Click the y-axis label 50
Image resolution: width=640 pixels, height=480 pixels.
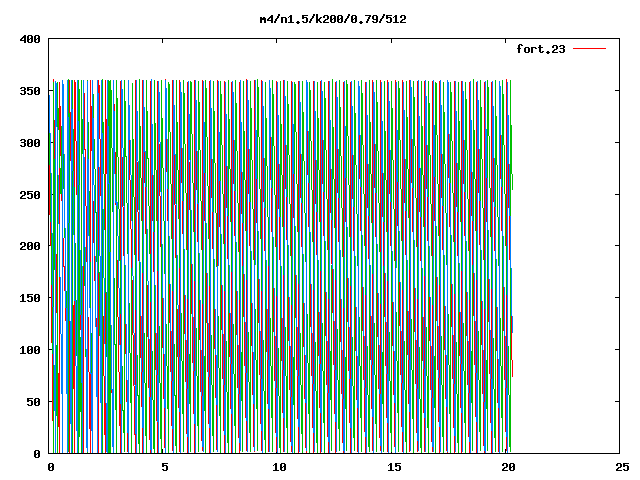34,402
